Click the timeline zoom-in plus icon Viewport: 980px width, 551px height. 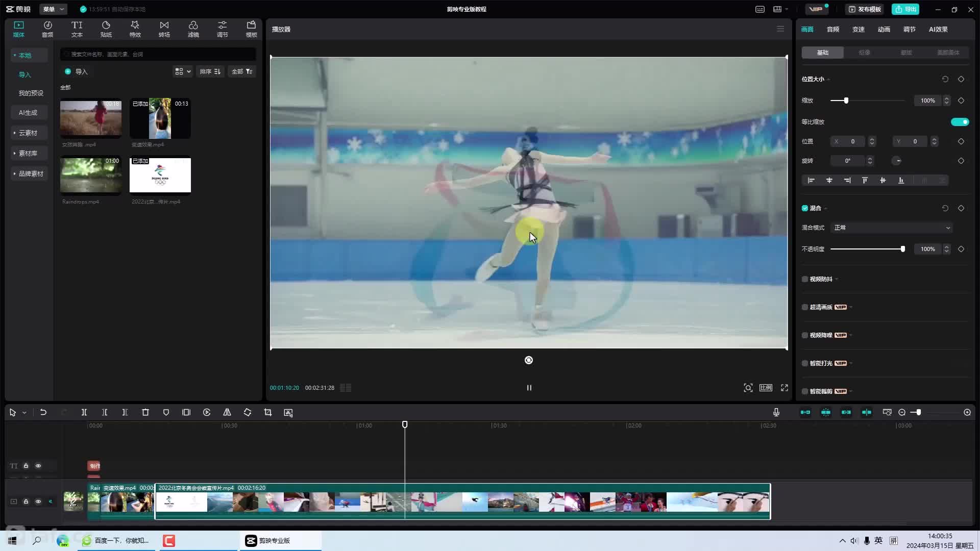[967, 412]
